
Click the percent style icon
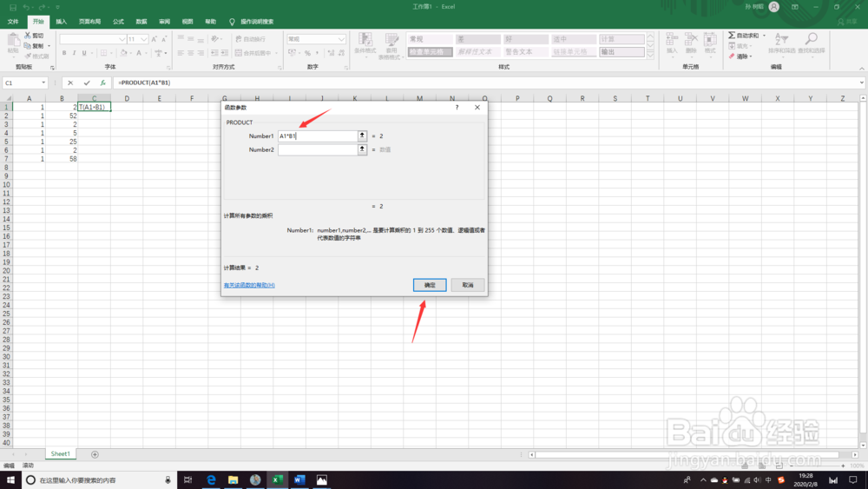tap(308, 53)
